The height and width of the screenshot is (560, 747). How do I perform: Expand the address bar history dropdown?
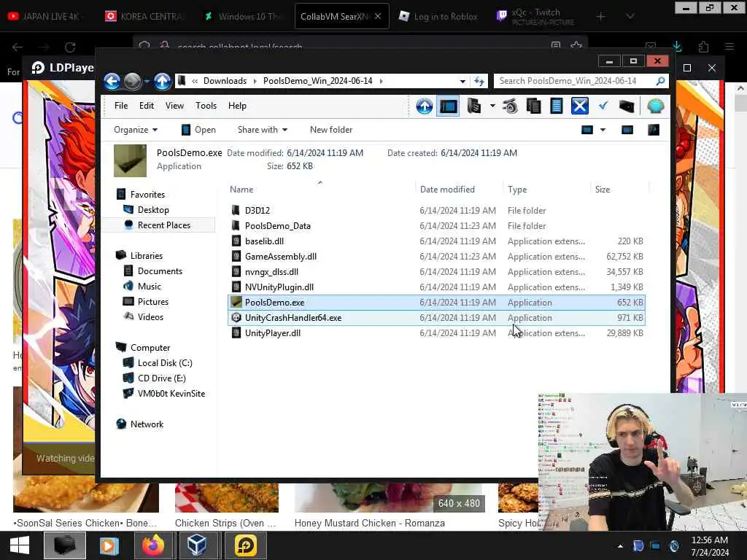(462, 82)
